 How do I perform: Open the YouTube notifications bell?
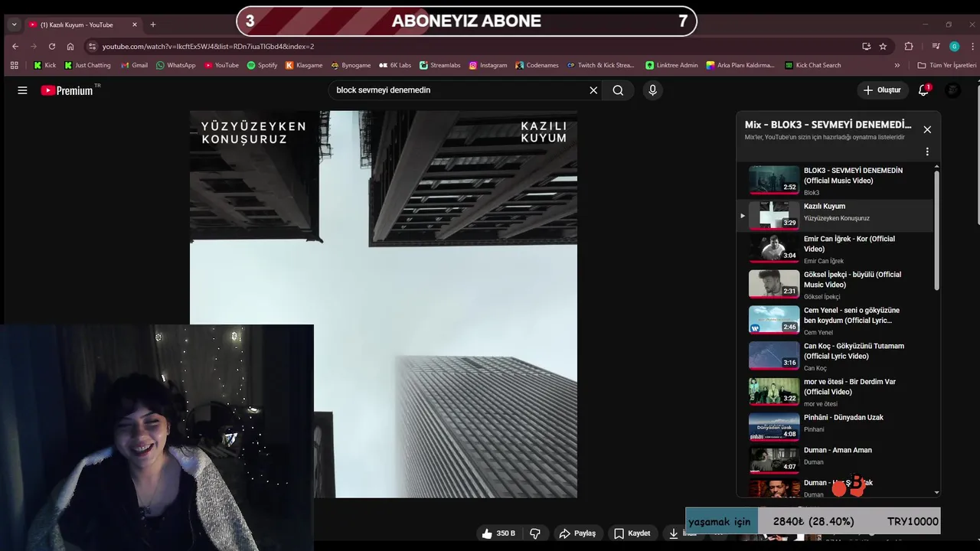click(x=924, y=90)
